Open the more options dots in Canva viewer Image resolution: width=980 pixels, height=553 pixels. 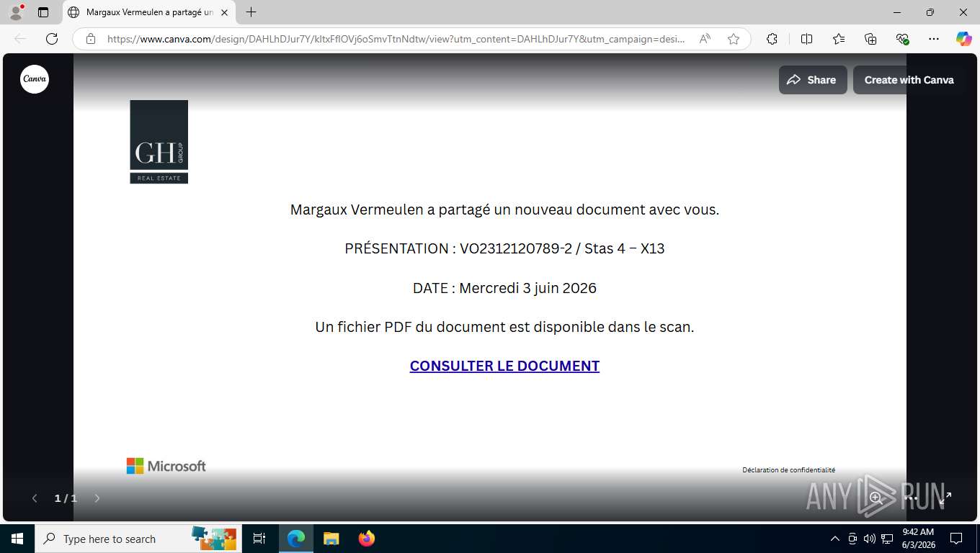pos(912,498)
